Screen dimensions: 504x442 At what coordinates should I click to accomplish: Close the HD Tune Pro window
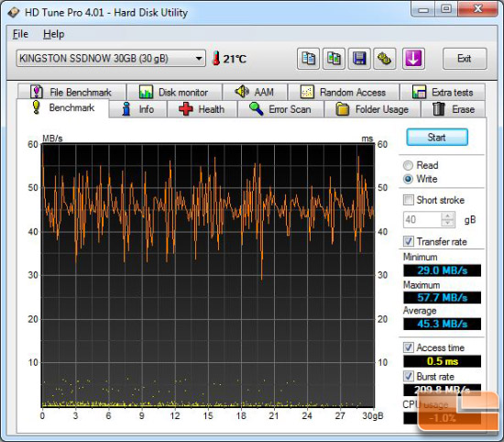point(478,9)
